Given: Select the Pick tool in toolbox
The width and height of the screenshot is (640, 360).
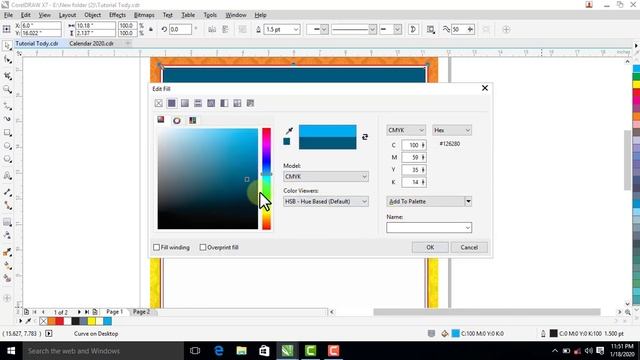Looking at the screenshot, I should (7, 46).
